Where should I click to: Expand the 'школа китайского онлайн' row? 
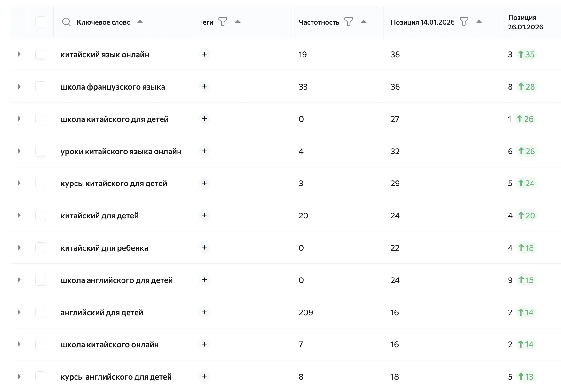(x=19, y=344)
